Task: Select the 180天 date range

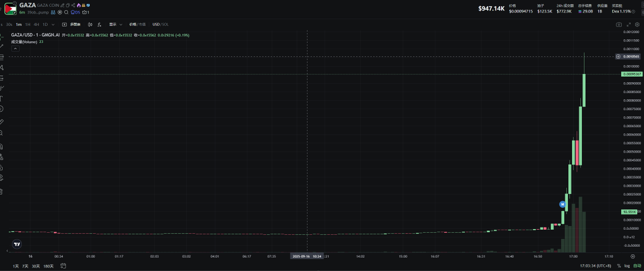Action: (48, 266)
